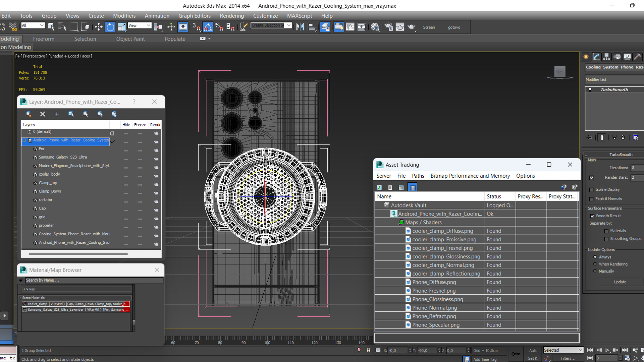Switch to the Hierarchy command panel tab
The image size is (644, 362).
click(606, 57)
